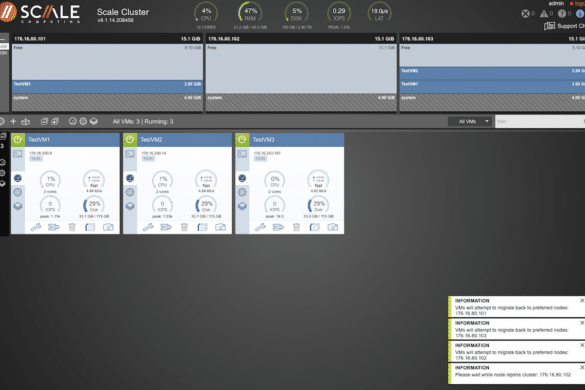Dismiss node rejoins cluster notification
This screenshot has width=585, height=390.
tap(582, 368)
